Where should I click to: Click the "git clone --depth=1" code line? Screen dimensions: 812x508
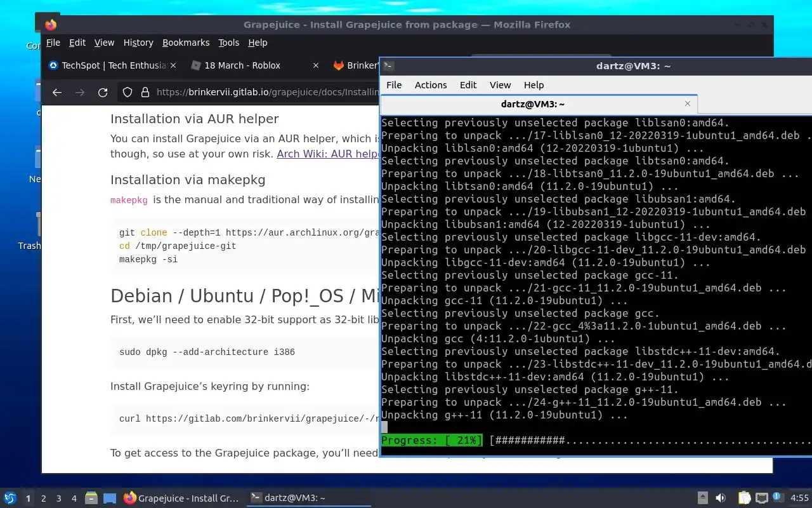click(x=249, y=232)
